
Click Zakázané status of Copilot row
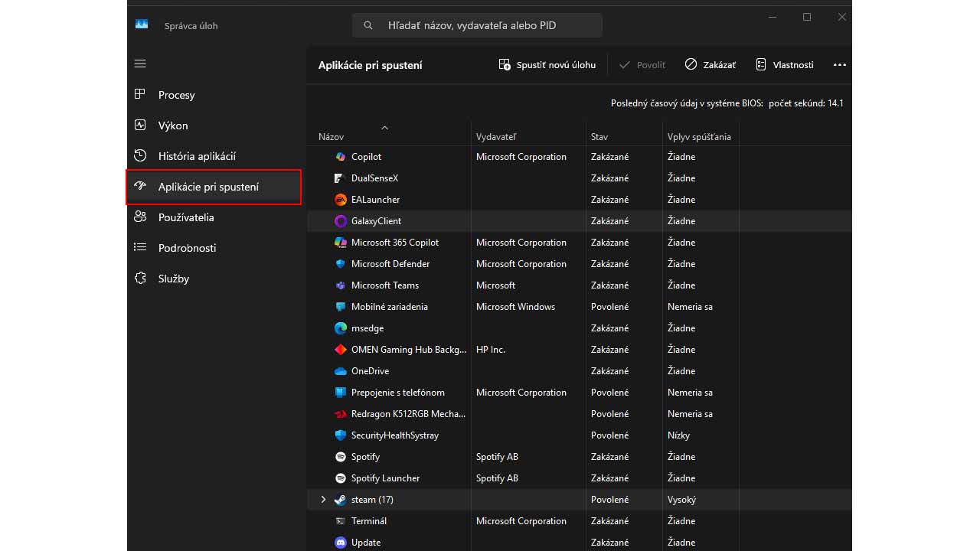pos(609,157)
